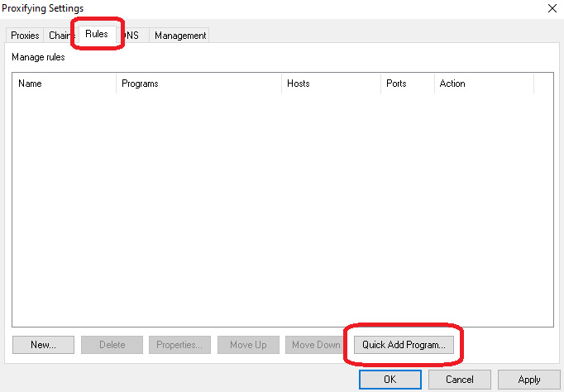
Task: Click the Delete rule button
Action: (x=112, y=345)
